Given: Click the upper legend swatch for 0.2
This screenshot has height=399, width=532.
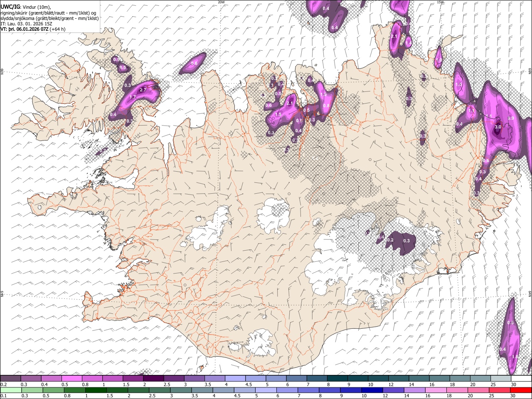Looking at the screenshot, I should point(10,379).
